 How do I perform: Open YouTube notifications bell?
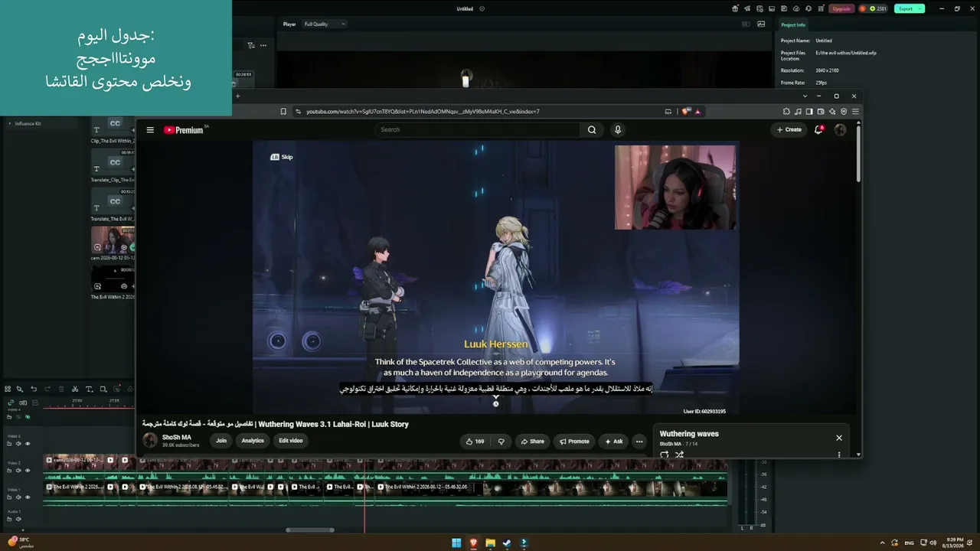point(818,129)
